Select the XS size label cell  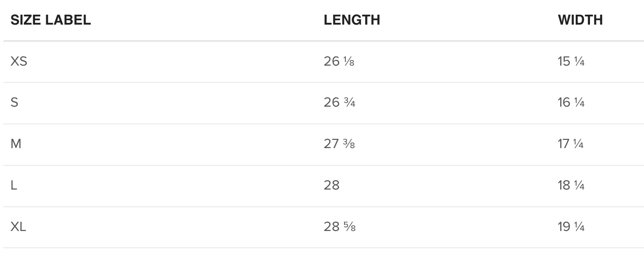coord(19,61)
